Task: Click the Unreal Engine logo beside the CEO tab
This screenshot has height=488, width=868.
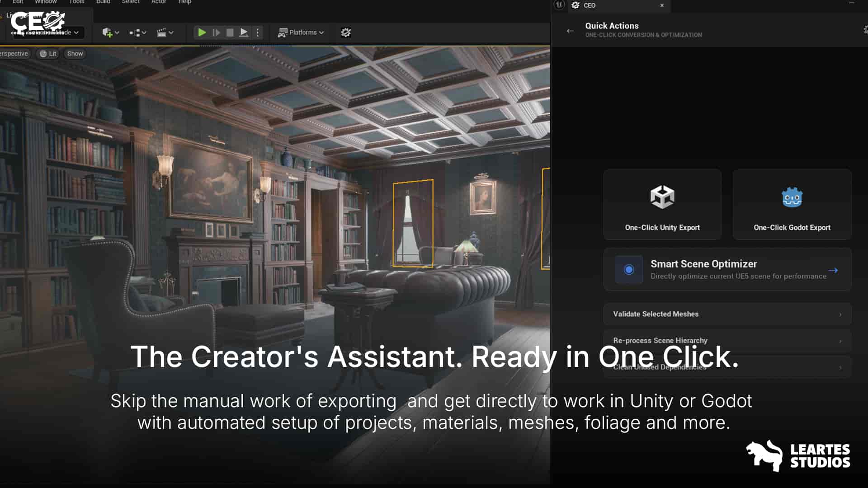Action: click(x=559, y=5)
